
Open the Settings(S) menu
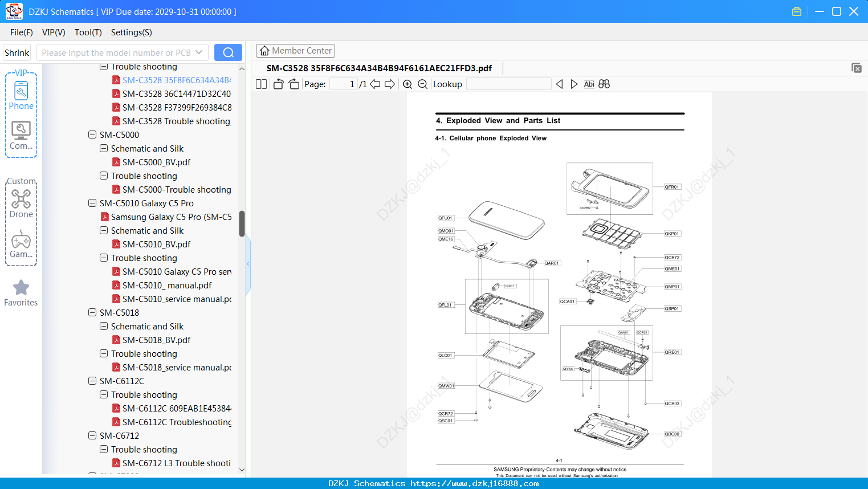pos(132,32)
